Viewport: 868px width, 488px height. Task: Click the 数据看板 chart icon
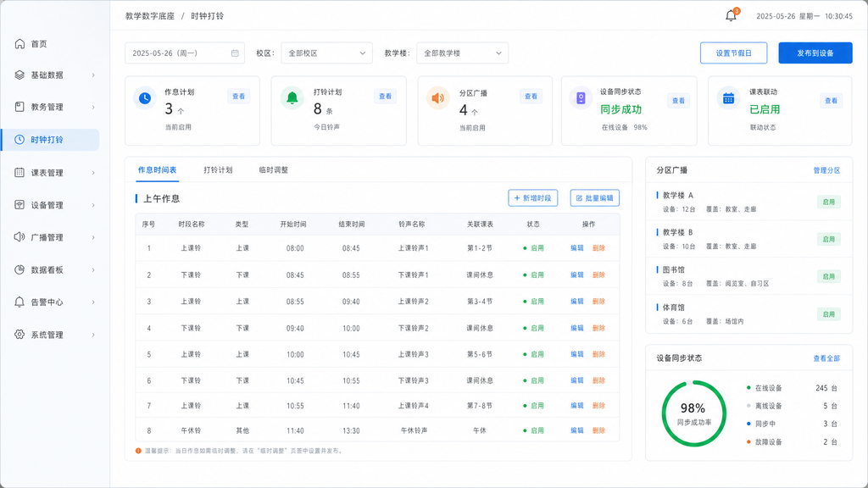19,269
